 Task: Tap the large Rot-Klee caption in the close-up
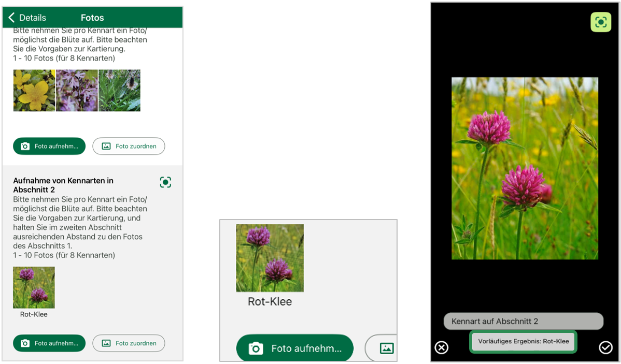(270, 301)
